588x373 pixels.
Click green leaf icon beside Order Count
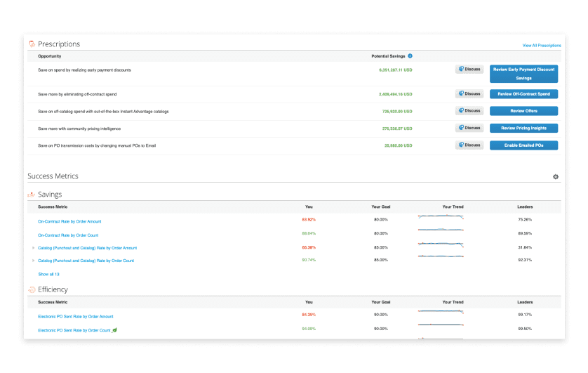115,330
